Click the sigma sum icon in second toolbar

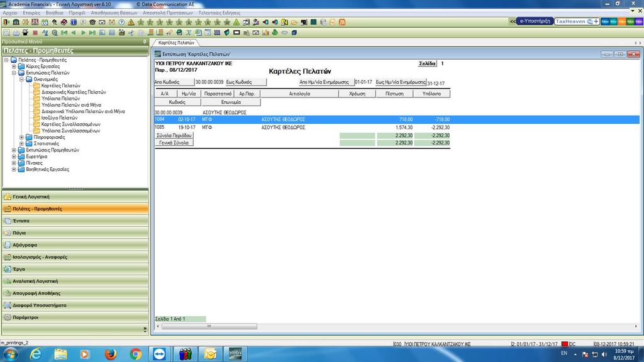189,33
